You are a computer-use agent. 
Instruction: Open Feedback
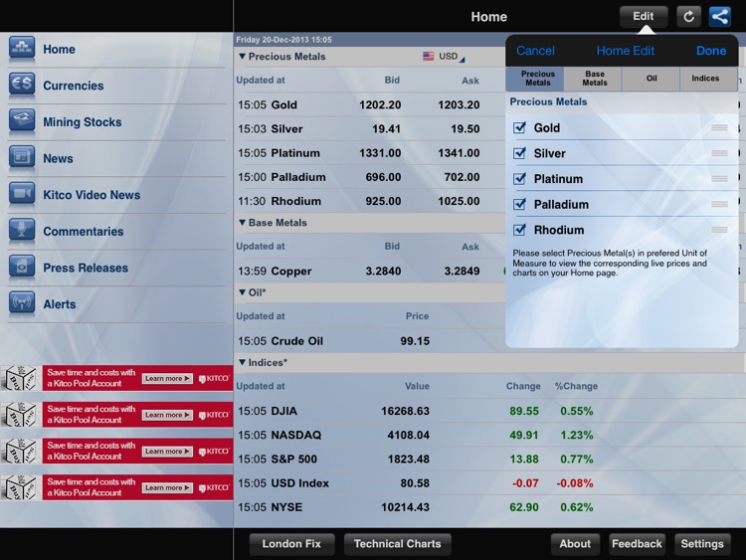click(637, 544)
